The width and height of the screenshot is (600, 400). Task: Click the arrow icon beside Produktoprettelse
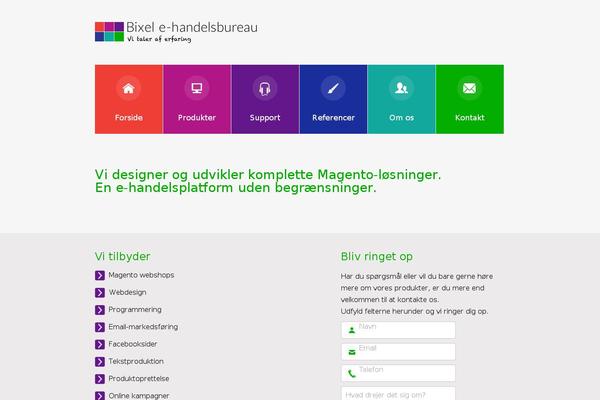[x=100, y=379]
